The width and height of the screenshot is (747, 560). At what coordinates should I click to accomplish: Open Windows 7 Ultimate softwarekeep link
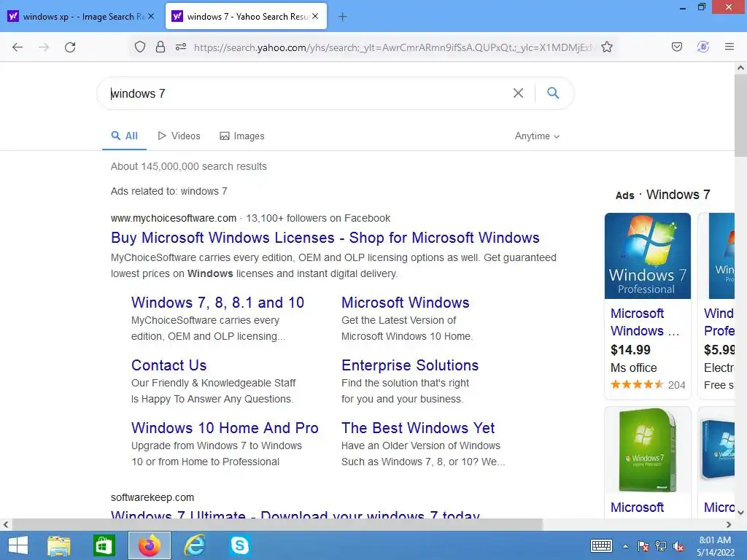(295, 514)
